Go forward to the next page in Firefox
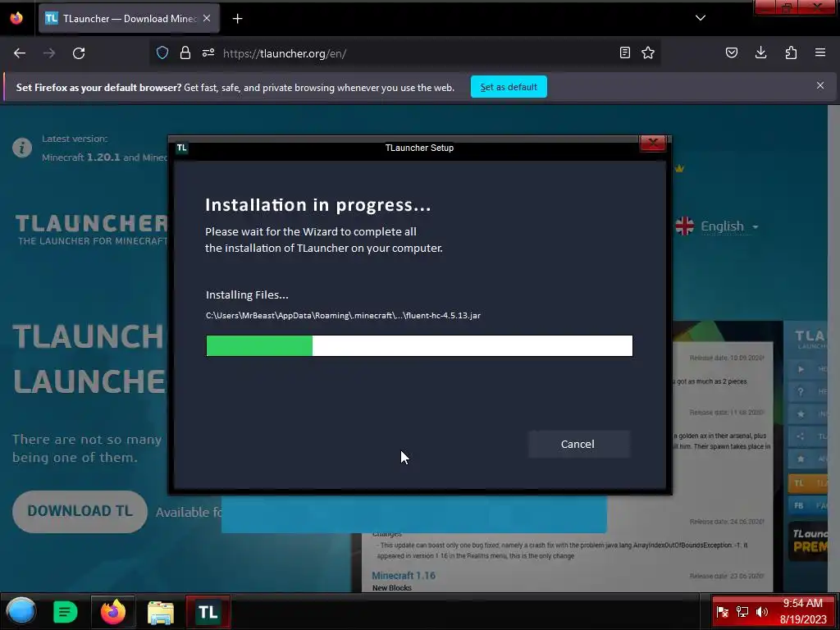The height and width of the screenshot is (630, 840). (49, 53)
